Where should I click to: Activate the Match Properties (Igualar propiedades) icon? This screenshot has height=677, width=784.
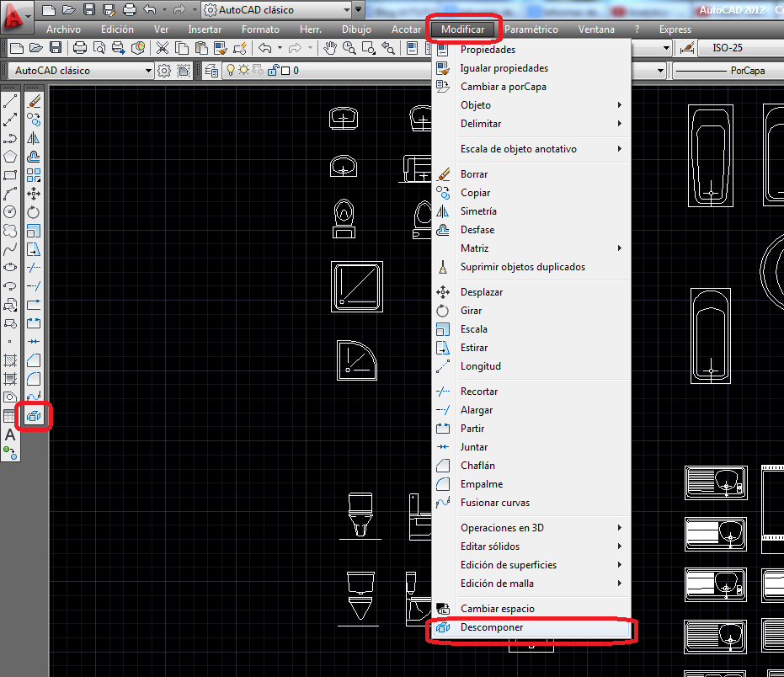[x=441, y=68]
